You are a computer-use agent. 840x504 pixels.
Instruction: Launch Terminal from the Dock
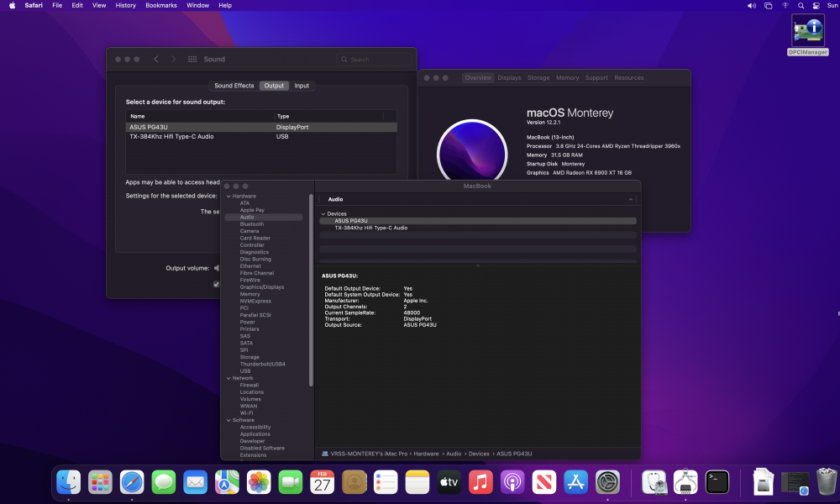[x=717, y=482]
